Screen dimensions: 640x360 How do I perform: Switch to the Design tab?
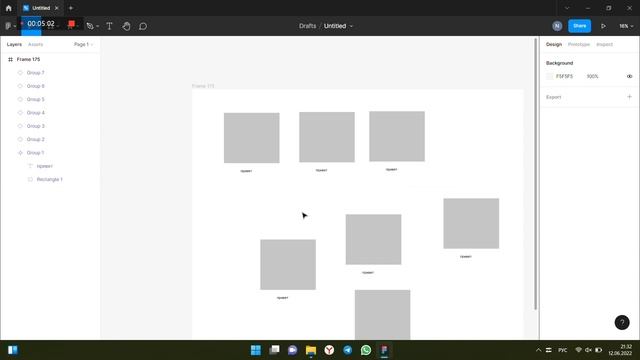554,44
